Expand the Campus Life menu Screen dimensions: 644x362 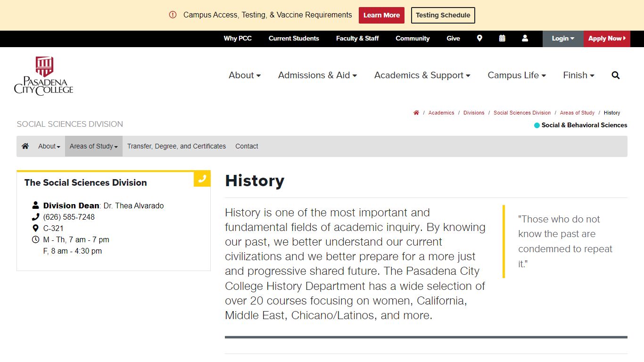coord(517,75)
